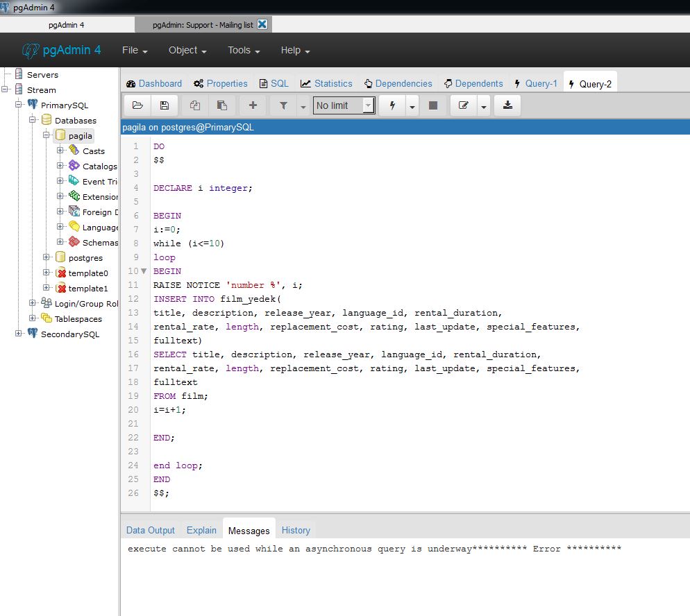Open the execute options dropdown arrow
Viewport: 690px width, 616px height.
[412, 106]
